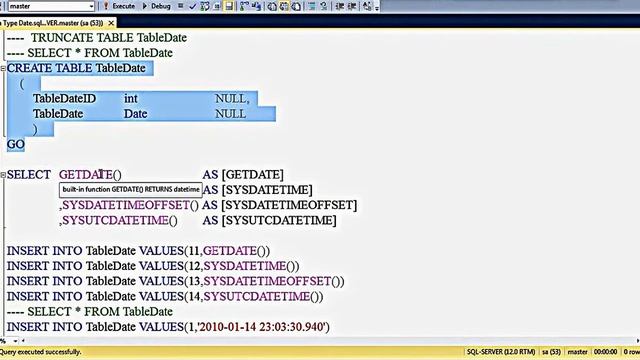The width and height of the screenshot is (640, 360).
Task: Collapse the CREATE TABLE TableDate block
Action: 3,69
